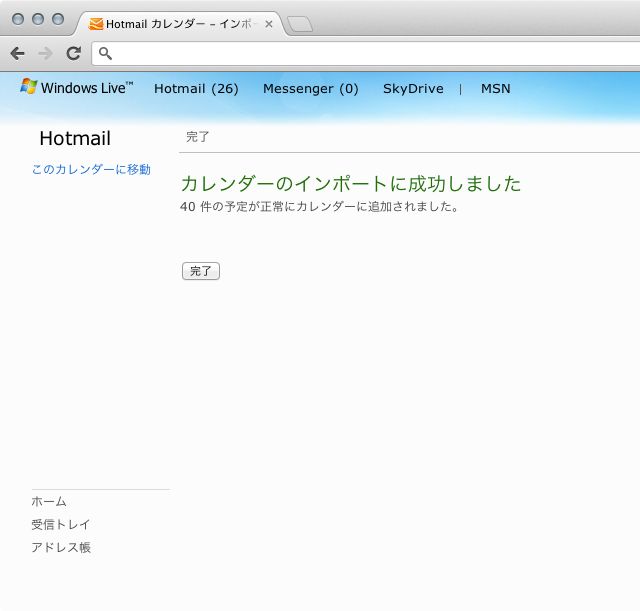
Task: Click the browser forward arrow
Action: [x=45, y=53]
